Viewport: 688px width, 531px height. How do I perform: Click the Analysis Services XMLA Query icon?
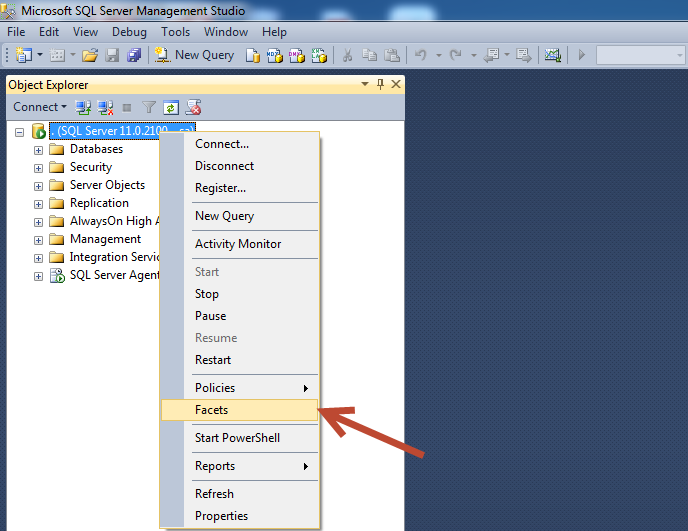tap(319, 55)
